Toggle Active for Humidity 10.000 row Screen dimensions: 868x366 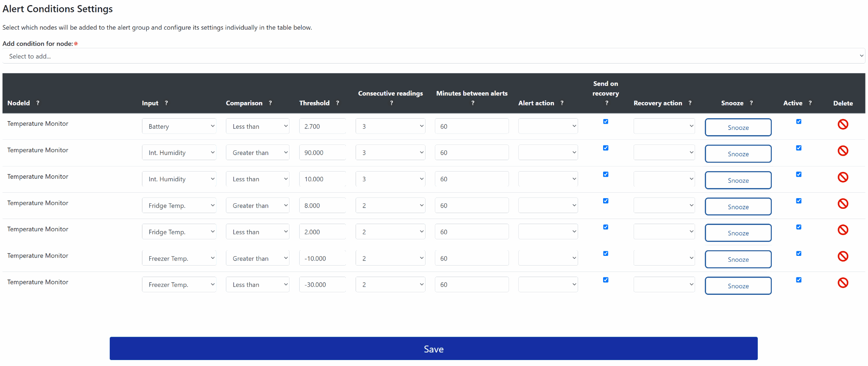798,174
